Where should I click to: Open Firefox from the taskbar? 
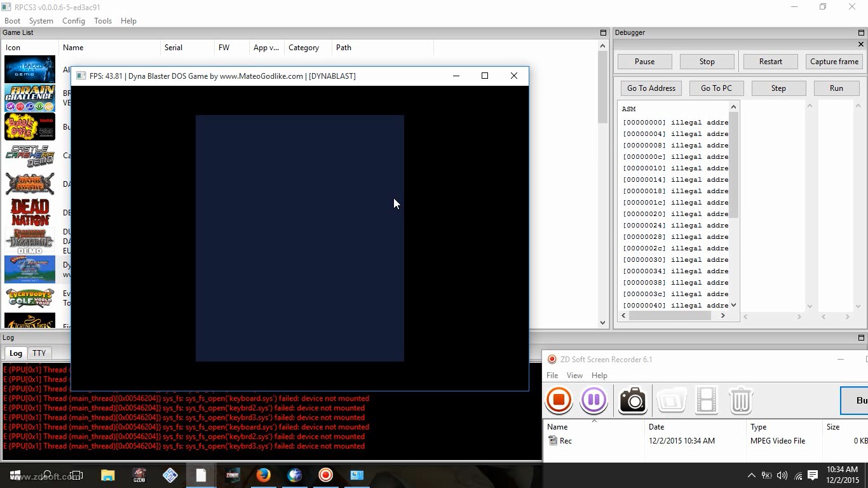pos(263,475)
